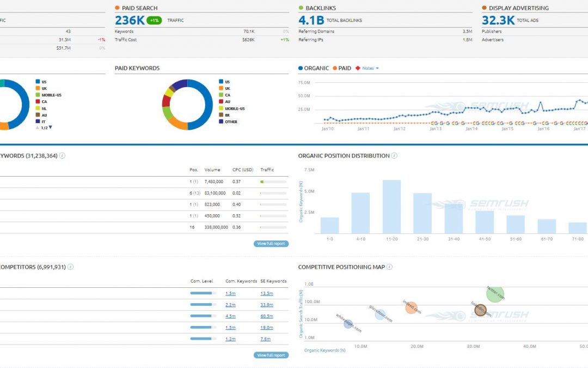This screenshot has width=588, height=368.
Task: Toggle the ORGANIC series in traffic chart
Action: [314, 68]
